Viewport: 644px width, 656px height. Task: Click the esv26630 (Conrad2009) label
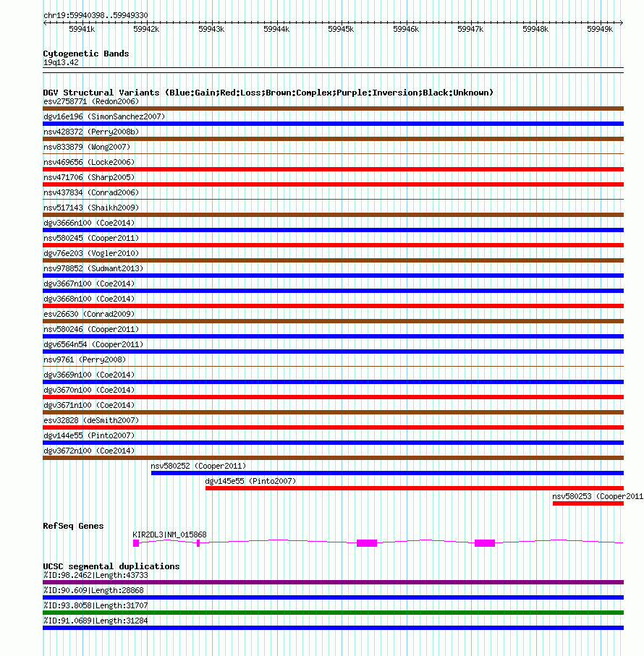[89, 314]
